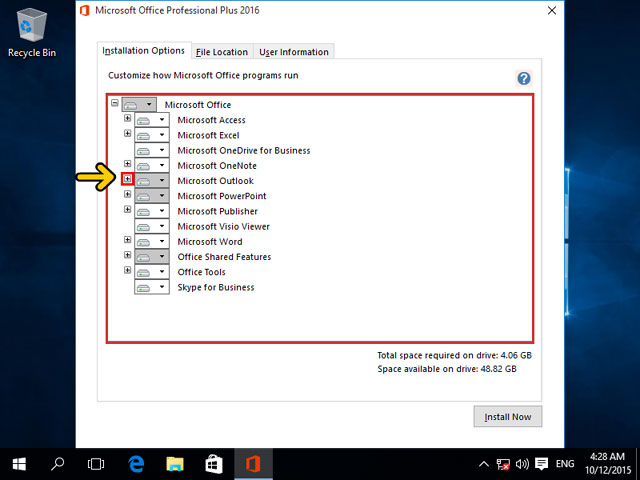Select Office Shared Features label
The height and width of the screenshot is (480, 640).
(224, 257)
